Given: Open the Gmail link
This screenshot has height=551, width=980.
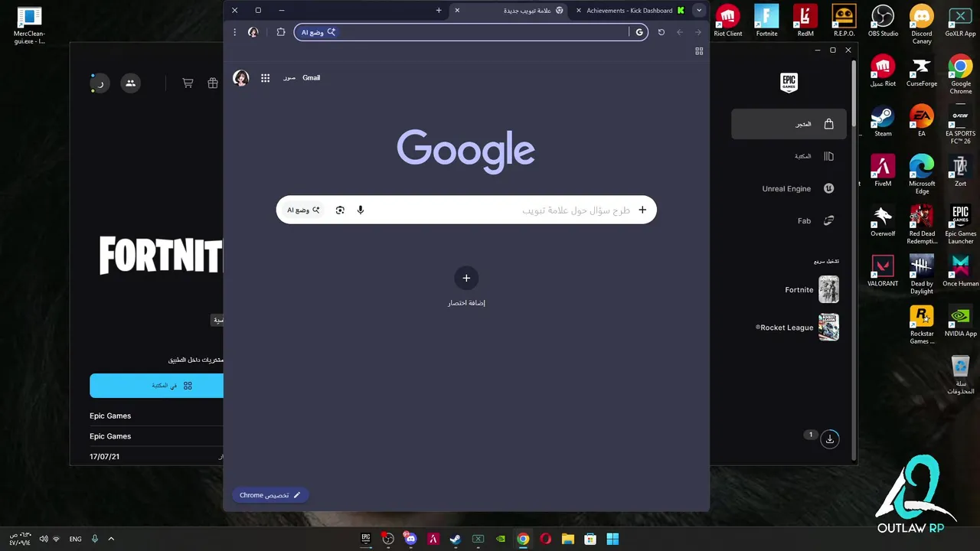Looking at the screenshot, I should point(311,78).
